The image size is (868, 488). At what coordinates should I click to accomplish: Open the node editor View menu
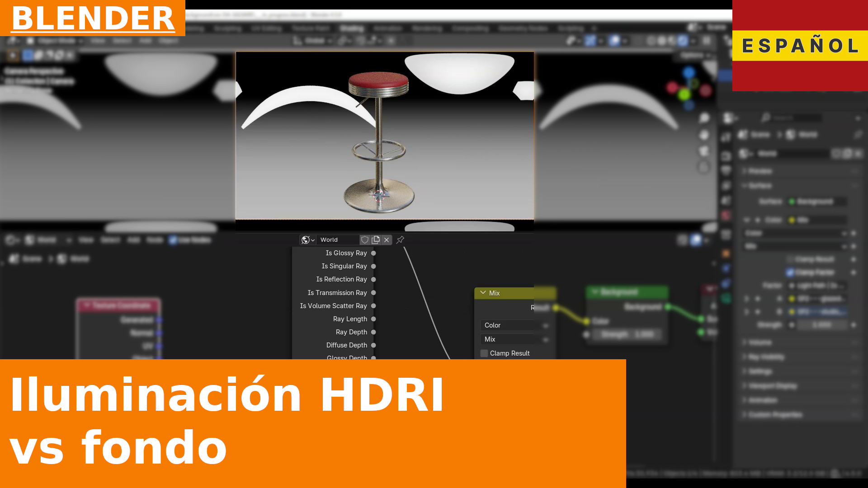pos(86,240)
